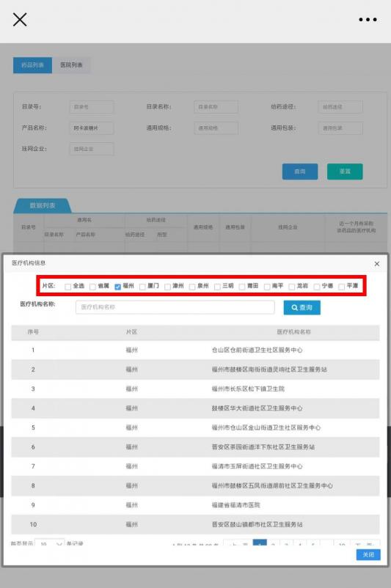391x588 pixels.
Task: Switch to the 医院列表 tab
Action: [x=71, y=65]
